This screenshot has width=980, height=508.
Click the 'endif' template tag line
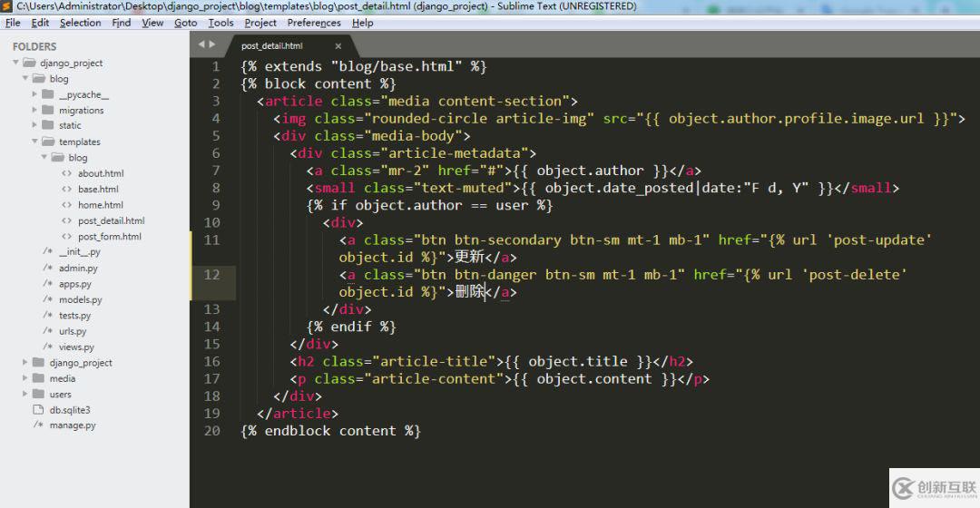pyautogui.click(x=351, y=327)
